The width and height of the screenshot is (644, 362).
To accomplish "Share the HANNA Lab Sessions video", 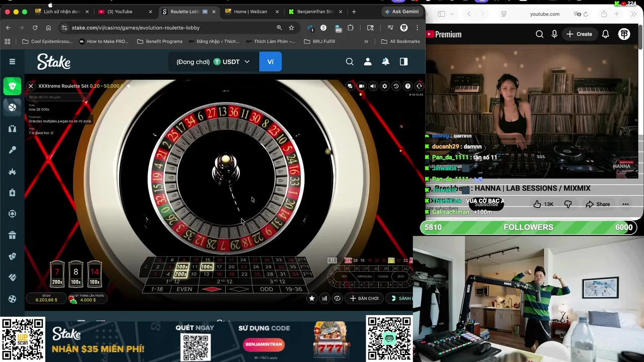I will 598,204.
